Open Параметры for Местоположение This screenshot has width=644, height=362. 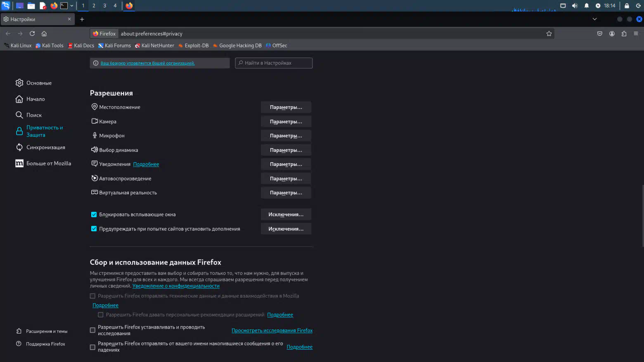pyautogui.click(x=286, y=107)
